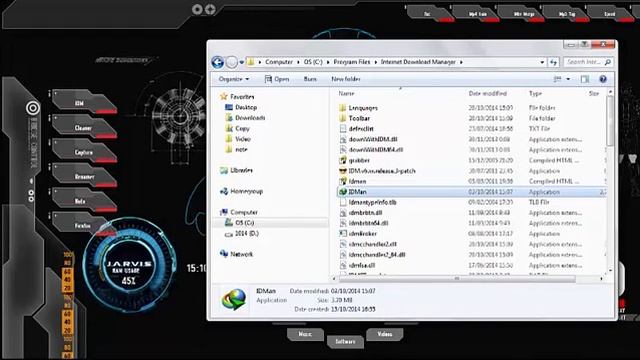Click the Desktop icon under Favorites
Screen dimensions: 640x360
tap(229, 107)
